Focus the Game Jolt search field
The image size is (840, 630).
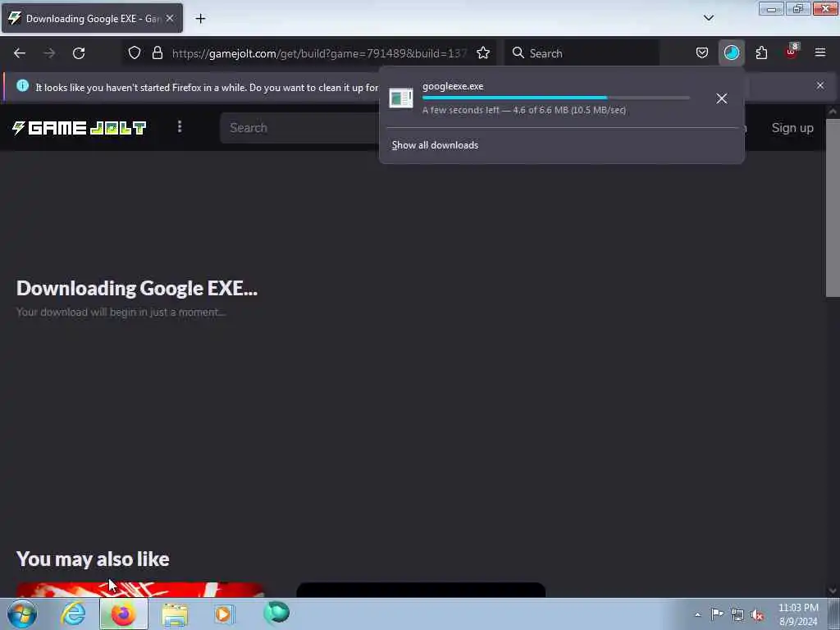click(x=300, y=127)
